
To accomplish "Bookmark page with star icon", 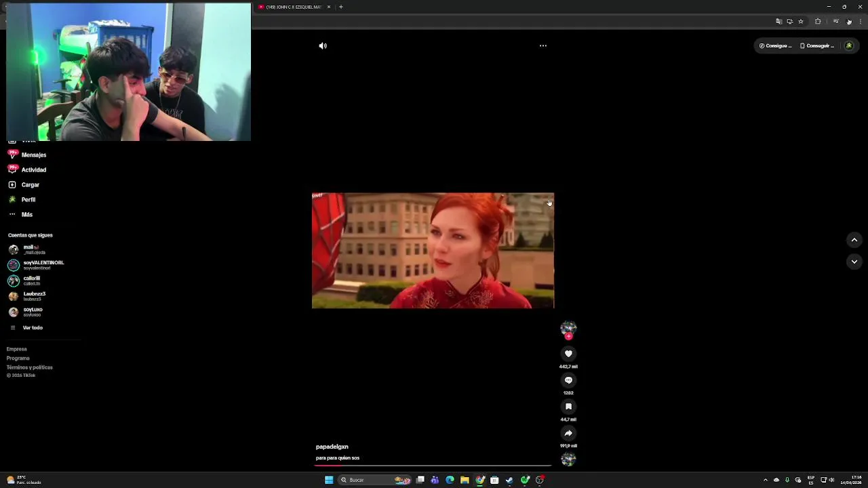I will coord(801,22).
